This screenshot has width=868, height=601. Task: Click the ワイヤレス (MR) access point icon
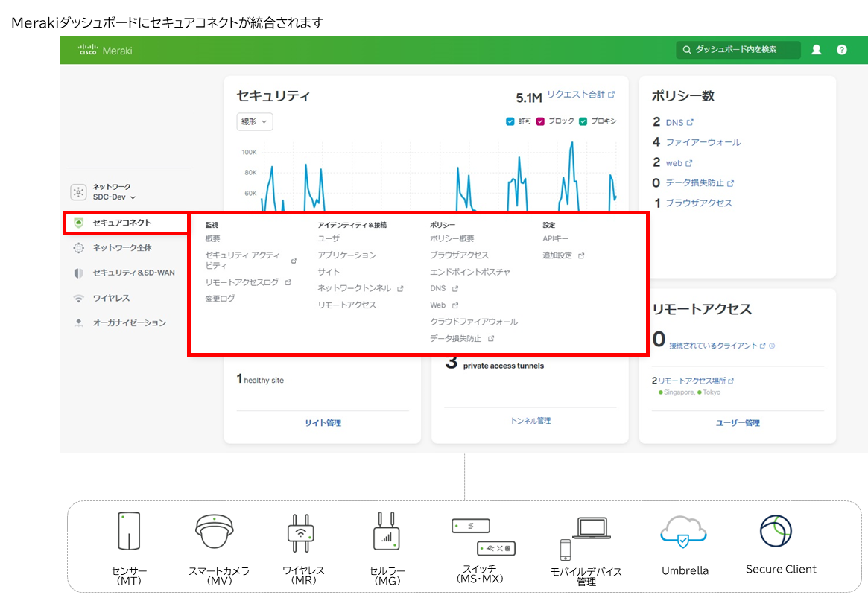pos(301,532)
